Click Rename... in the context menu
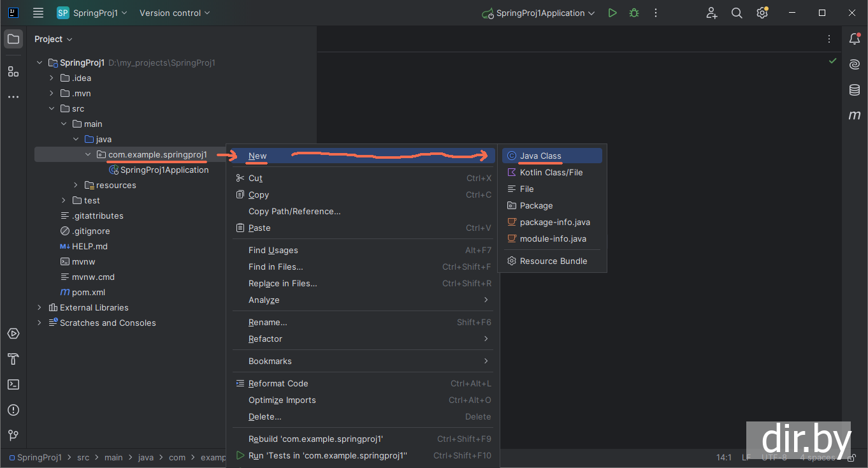The image size is (868, 468). click(x=268, y=322)
